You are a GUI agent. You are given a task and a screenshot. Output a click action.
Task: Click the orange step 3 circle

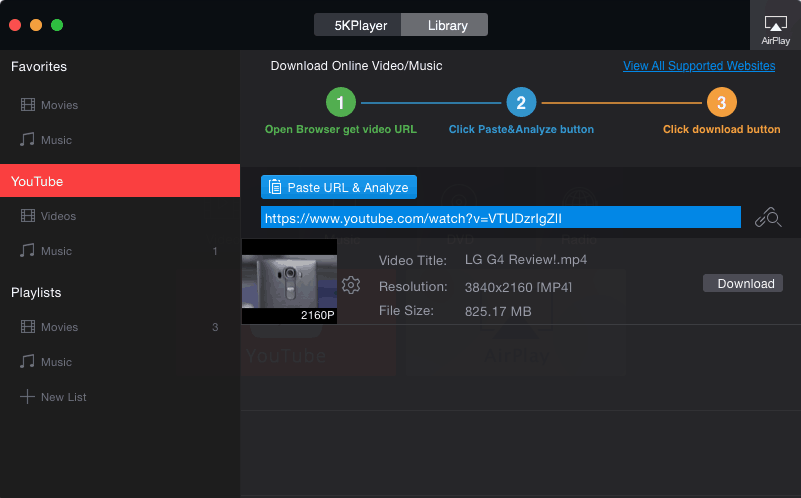coord(721,102)
